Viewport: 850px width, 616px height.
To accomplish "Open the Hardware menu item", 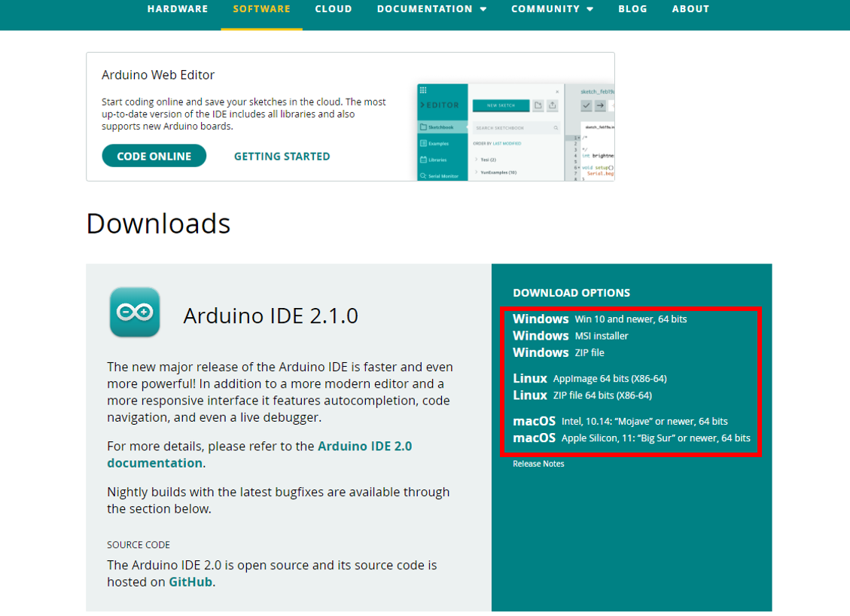I will (178, 9).
